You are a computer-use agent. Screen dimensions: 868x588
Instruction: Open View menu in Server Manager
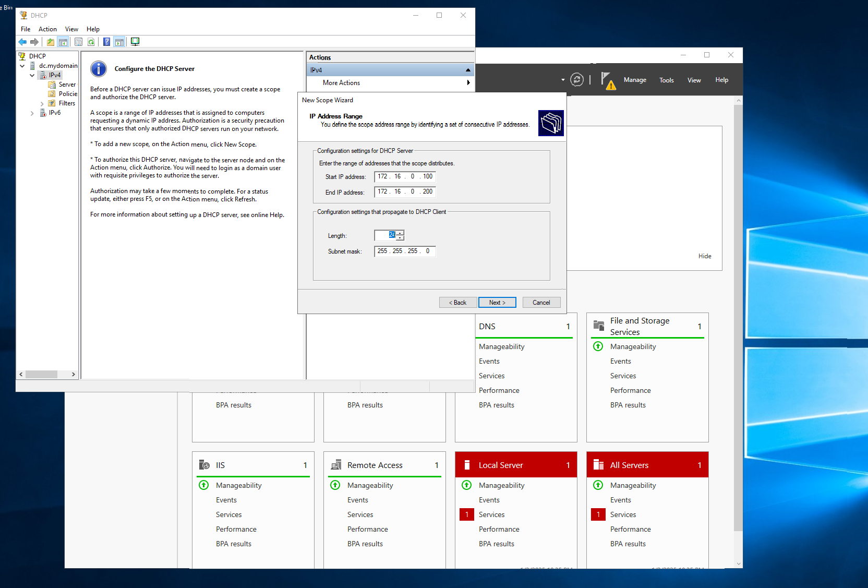pos(694,80)
